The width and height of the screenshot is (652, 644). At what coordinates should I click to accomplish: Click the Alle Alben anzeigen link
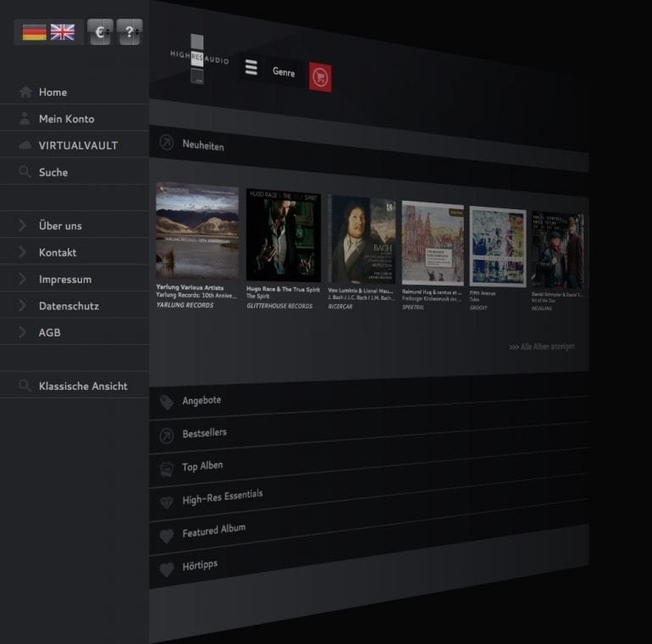541,347
